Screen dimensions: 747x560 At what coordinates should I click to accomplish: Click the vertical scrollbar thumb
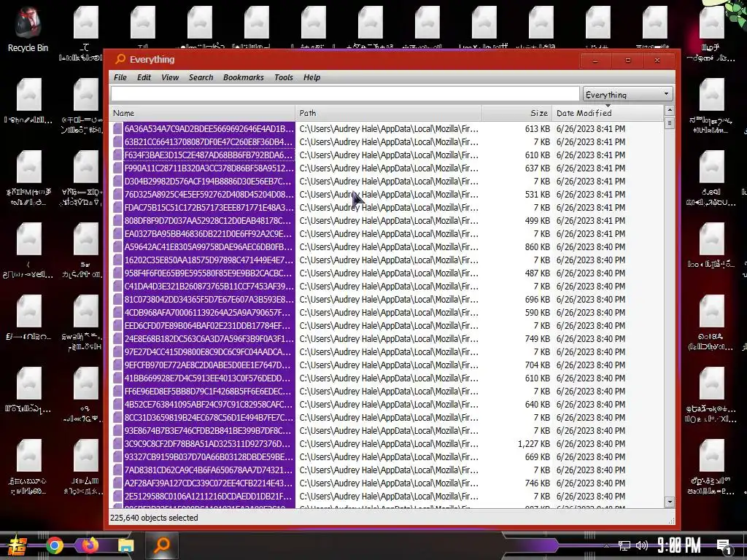[670, 123]
